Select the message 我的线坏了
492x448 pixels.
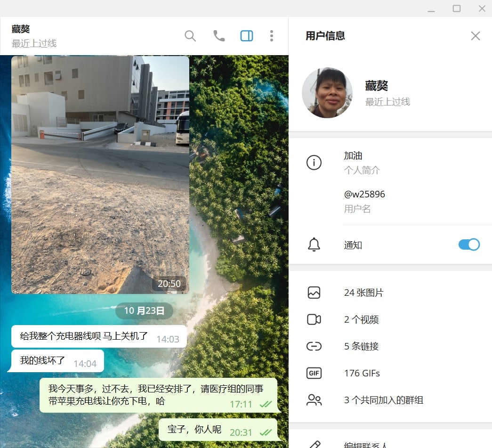click(57, 361)
